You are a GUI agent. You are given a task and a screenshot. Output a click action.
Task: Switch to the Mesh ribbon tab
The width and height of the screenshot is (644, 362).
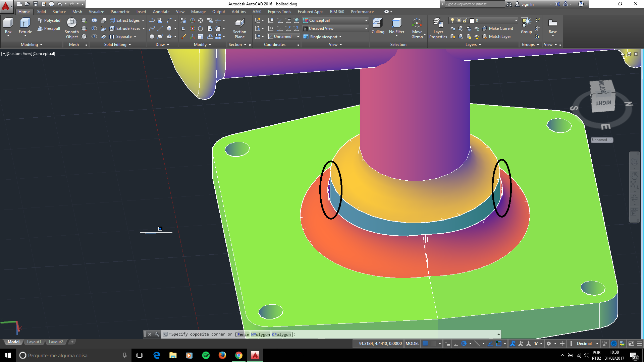coord(77,11)
